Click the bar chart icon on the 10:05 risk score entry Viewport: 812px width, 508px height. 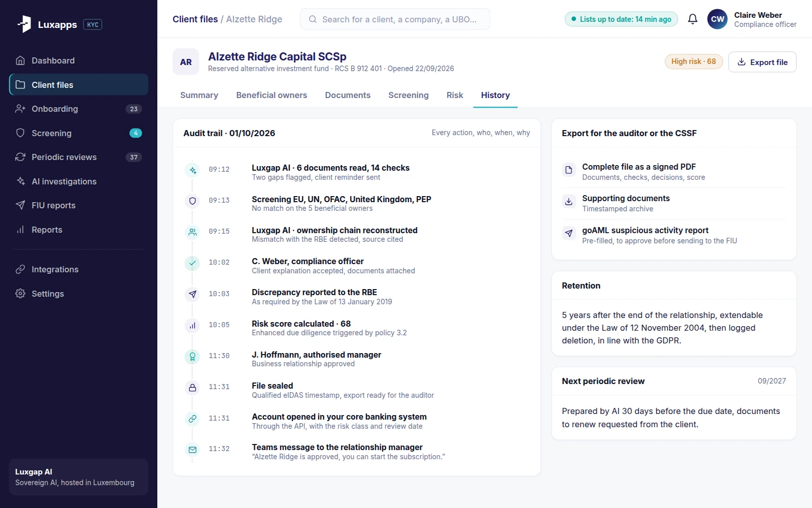pyautogui.click(x=192, y=326)
